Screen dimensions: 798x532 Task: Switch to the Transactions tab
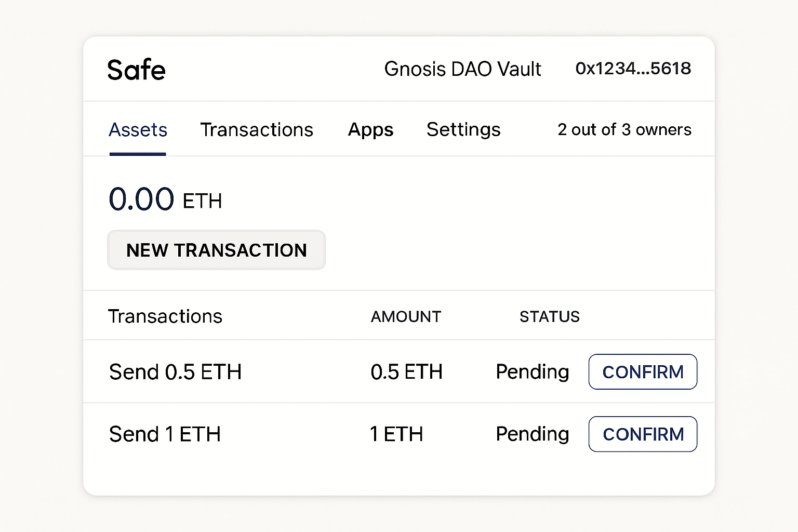(257, 130)
